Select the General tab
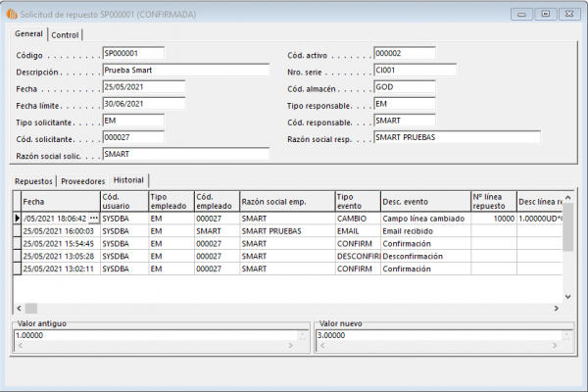This screenshot has height=392, width=588. [29, 35]
